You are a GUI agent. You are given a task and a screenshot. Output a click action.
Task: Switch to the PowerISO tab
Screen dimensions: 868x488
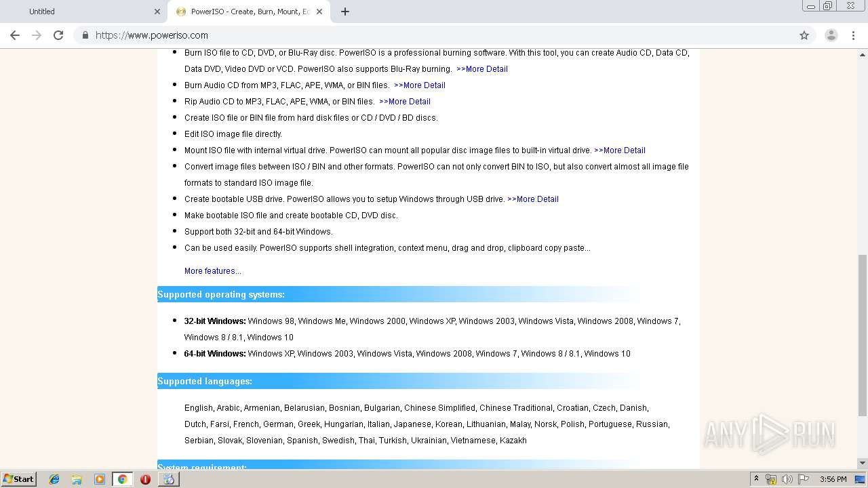click(x=249, y=12)
